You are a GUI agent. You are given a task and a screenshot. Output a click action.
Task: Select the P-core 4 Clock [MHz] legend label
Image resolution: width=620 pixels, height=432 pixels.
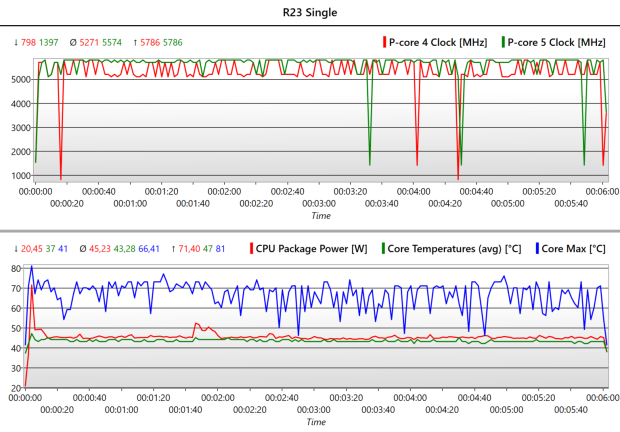(x=437, y=43)
